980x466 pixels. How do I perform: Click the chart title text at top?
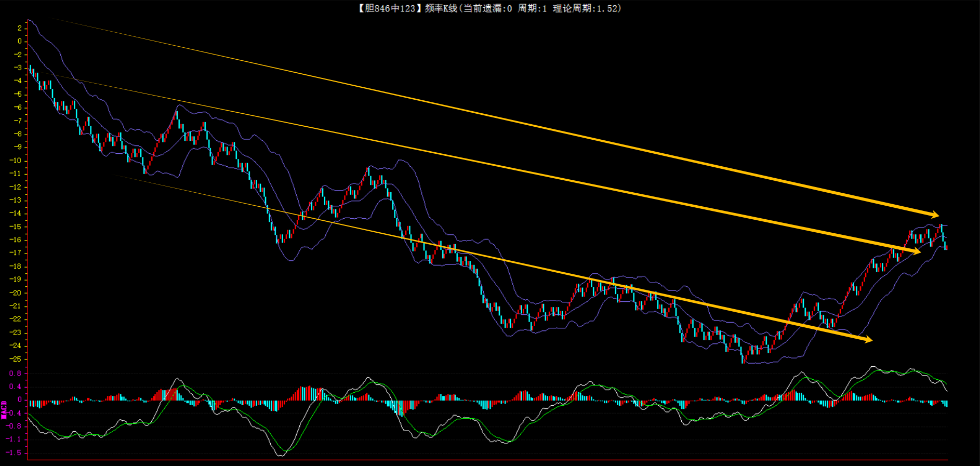488,8
